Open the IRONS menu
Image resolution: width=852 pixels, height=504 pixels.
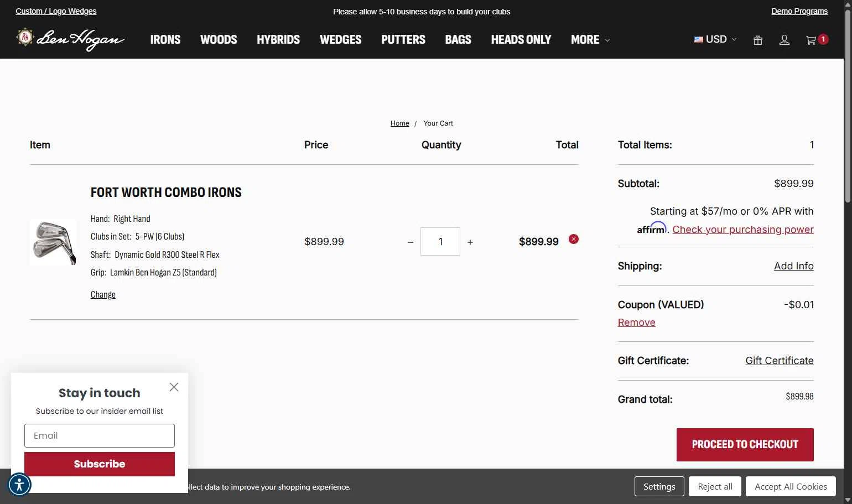pos(165,39)
